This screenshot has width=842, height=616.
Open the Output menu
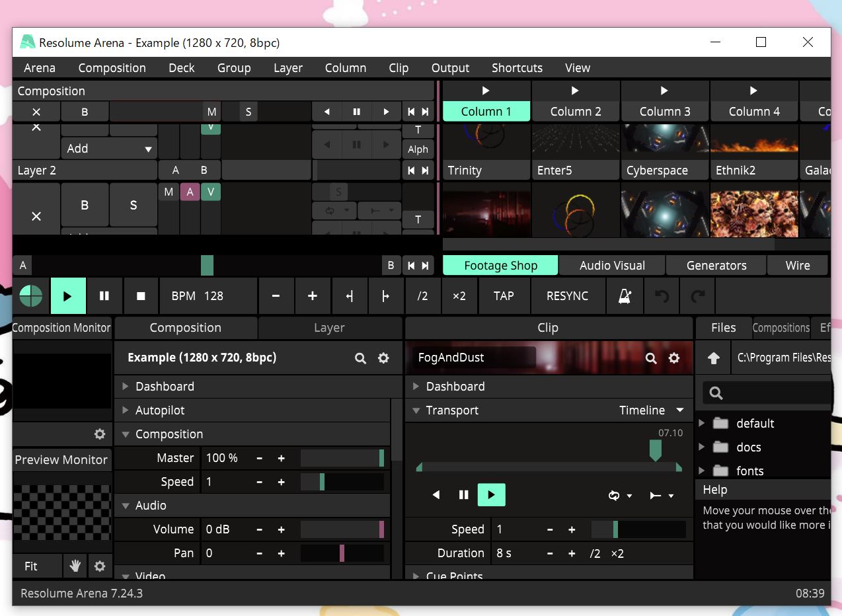(x=450, y=68)
